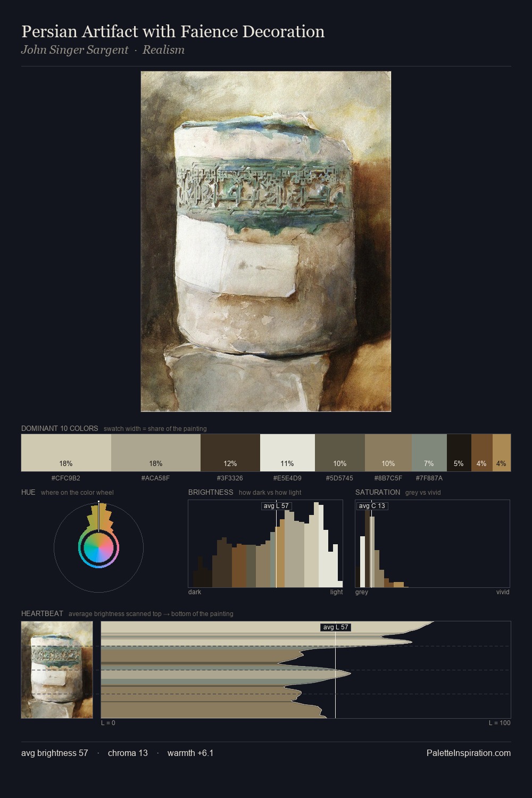Click the 'warmth +6.1' footer text

190,753
